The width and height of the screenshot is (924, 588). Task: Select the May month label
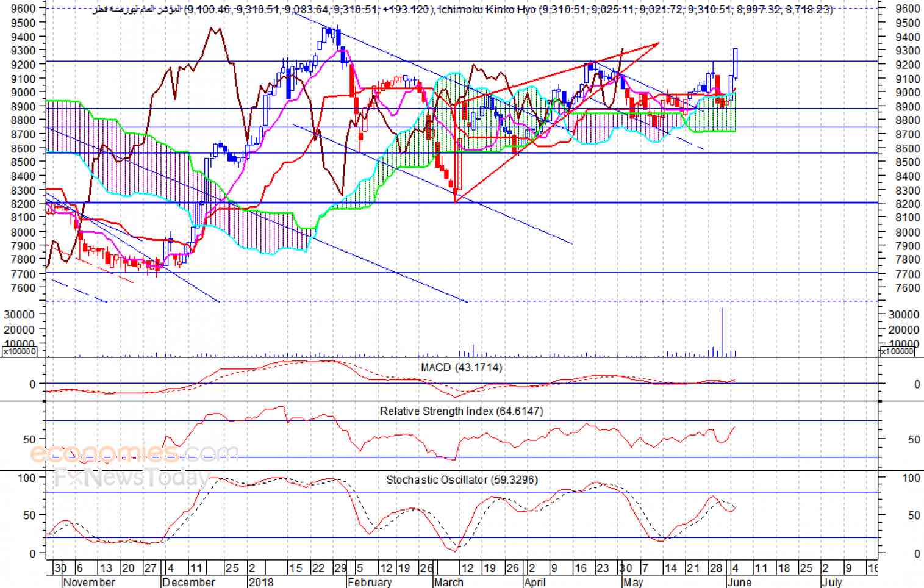coord(633,582)
